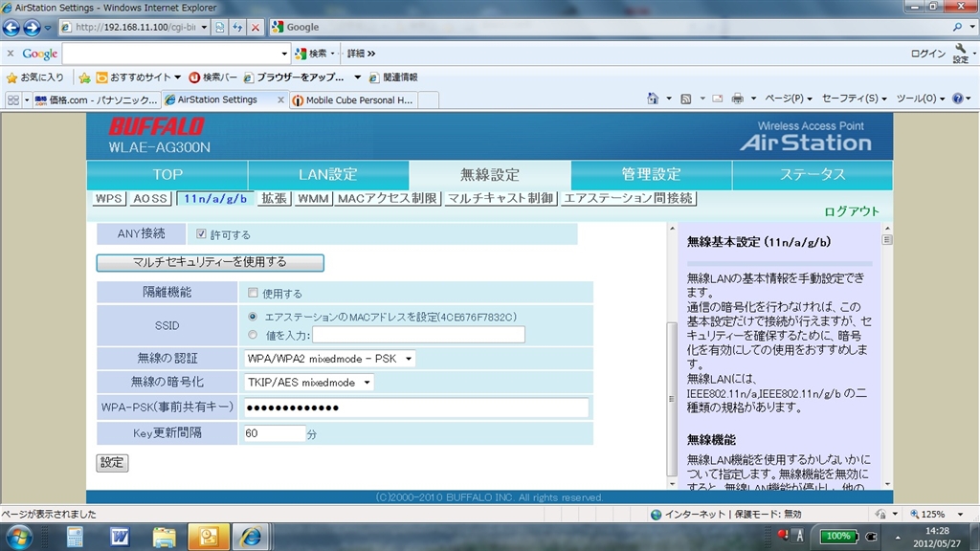Uncheck the ANY接続 許可する checkbox
This screenshot has width=980, height=551.
(x=201, y=233)
